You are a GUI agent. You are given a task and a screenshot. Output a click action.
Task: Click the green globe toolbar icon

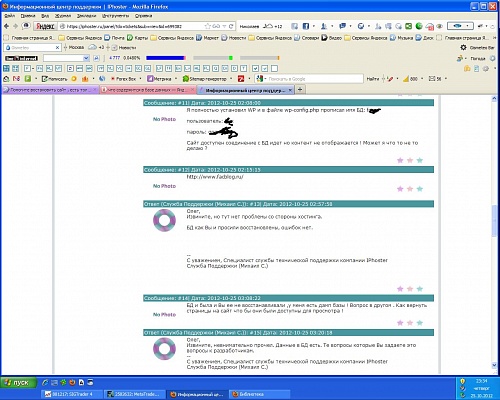(419, 26)
